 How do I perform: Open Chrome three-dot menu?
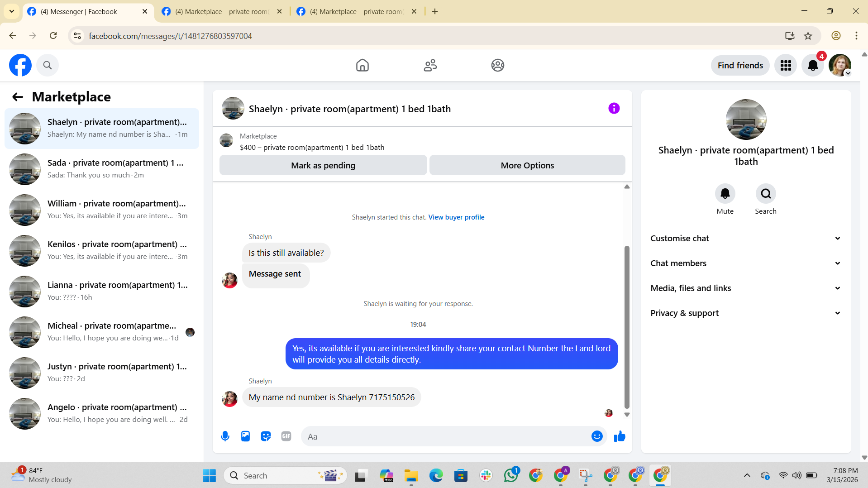[x=856, y=36]
